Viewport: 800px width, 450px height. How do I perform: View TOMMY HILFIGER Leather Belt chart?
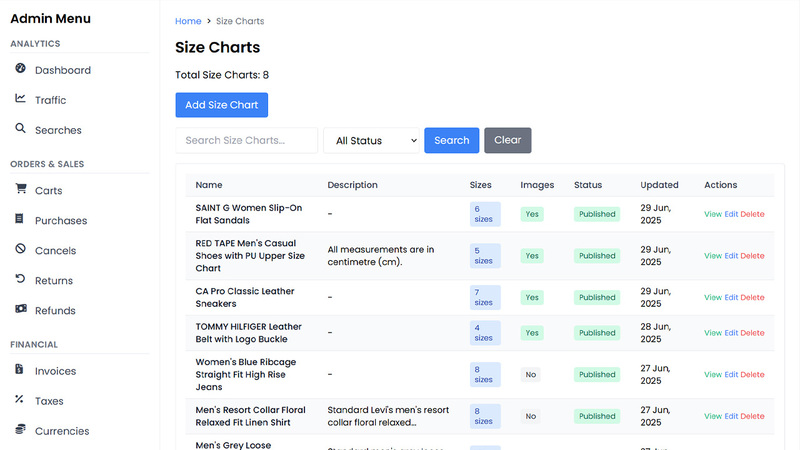click(x=713, y=333)
